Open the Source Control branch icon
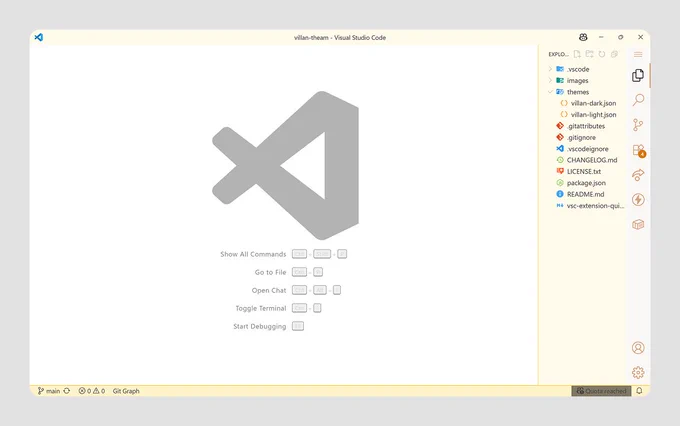 [638, 125]
